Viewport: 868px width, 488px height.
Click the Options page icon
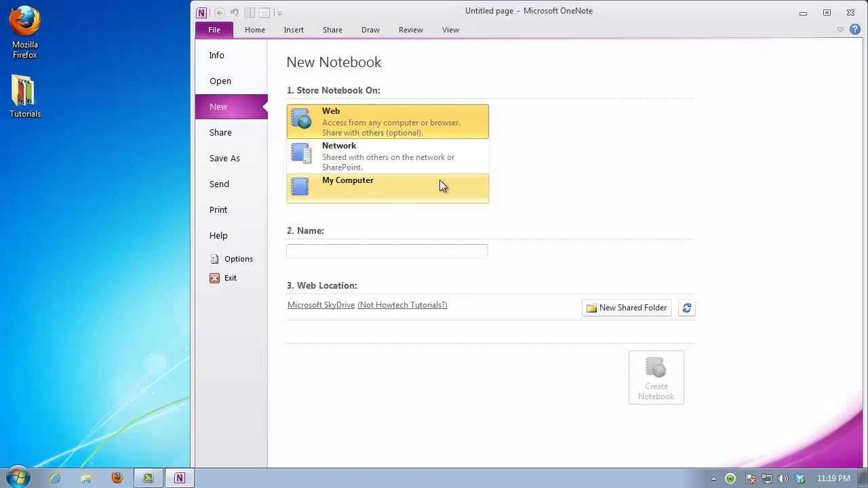tap(214, 259)
